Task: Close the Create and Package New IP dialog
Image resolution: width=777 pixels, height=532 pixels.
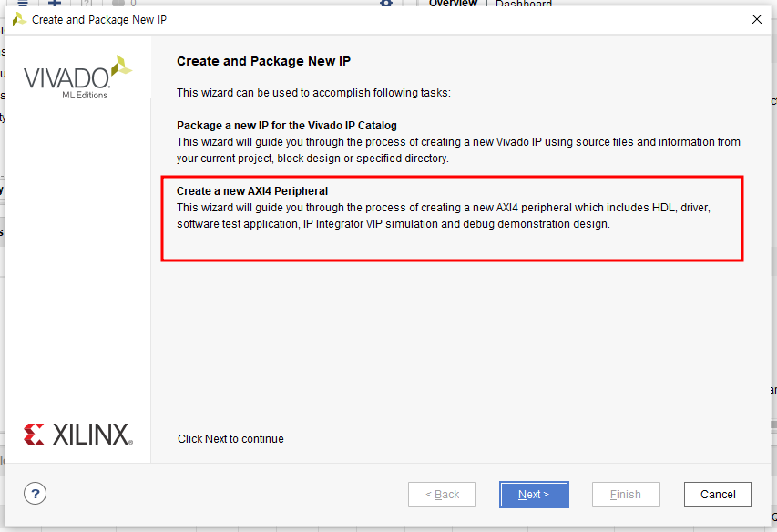Action: pyautogui.click(x=757, y=19)
